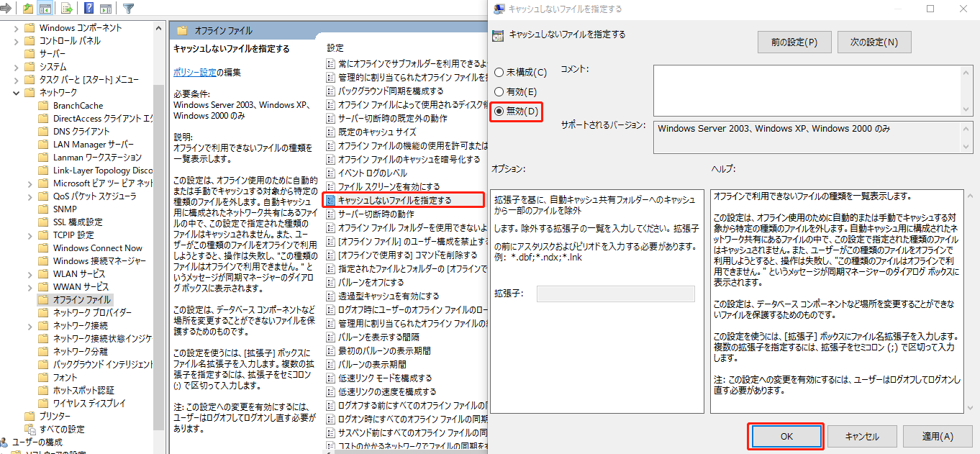Select Windows Connect Now in tree
This screenshot has height=454, width=980.
point(98,248)
